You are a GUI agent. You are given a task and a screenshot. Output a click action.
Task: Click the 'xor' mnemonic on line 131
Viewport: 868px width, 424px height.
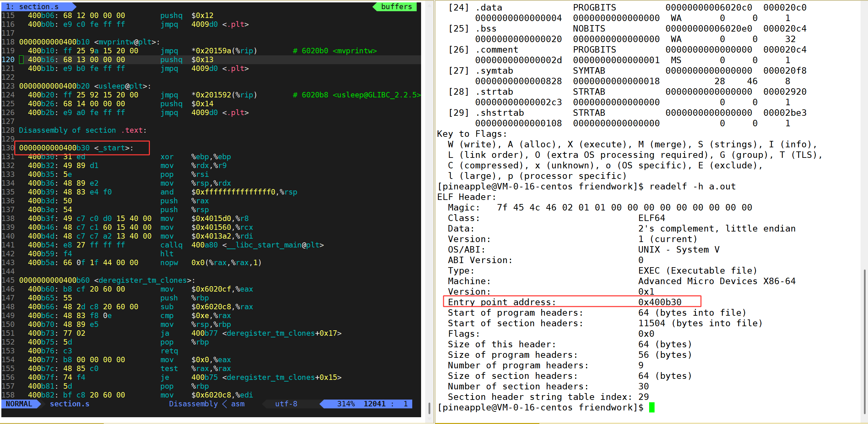pyautogui.click(x=167, y=156)
